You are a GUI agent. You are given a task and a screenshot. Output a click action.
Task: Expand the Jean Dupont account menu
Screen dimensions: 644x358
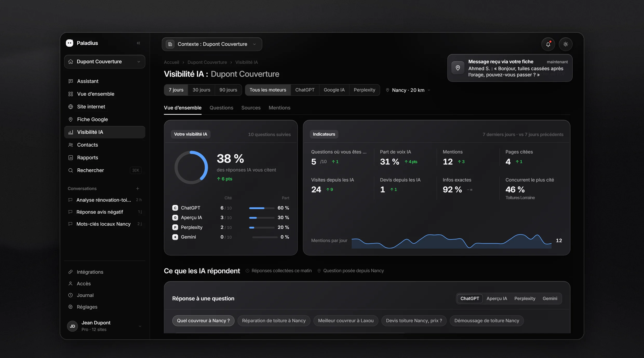[105, 326]
